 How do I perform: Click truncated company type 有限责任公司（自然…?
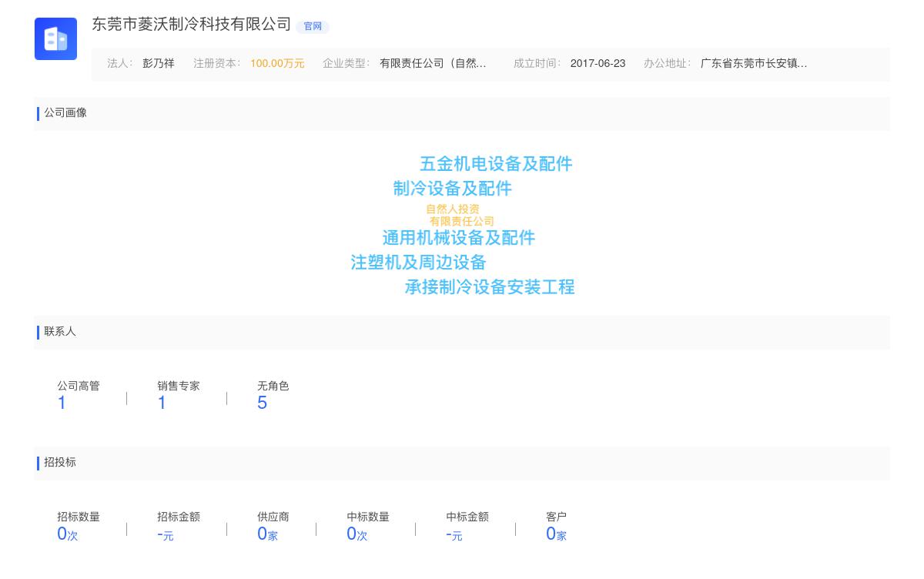pyautogui.click(x=433, y=64)
